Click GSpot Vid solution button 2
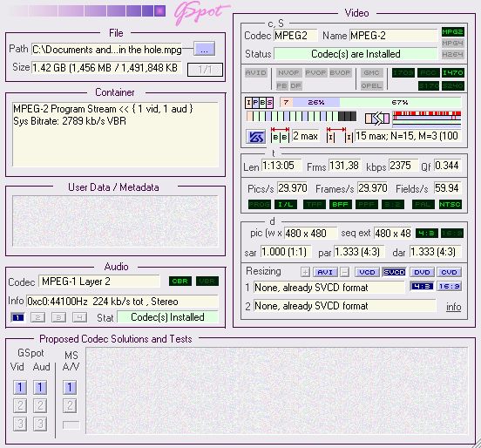The width and height of the screenshot is (481, 448). (x=20, y=405)
